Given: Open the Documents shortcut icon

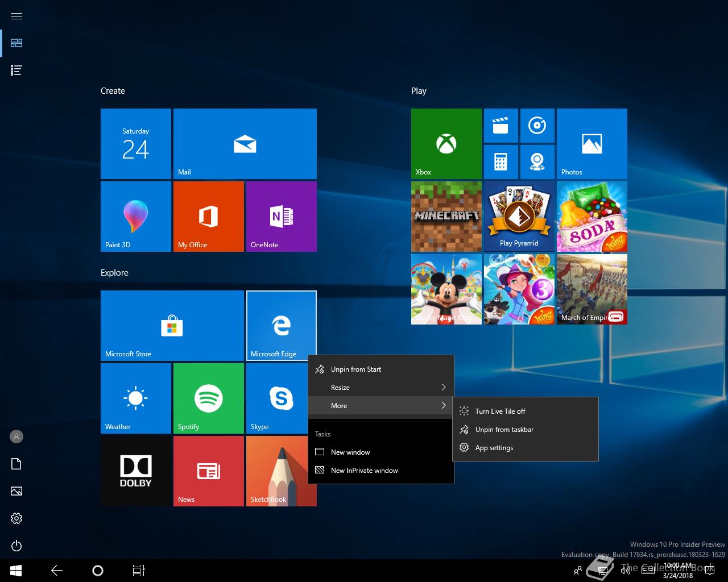Looking at the screenshot, I should click(16, 464).
